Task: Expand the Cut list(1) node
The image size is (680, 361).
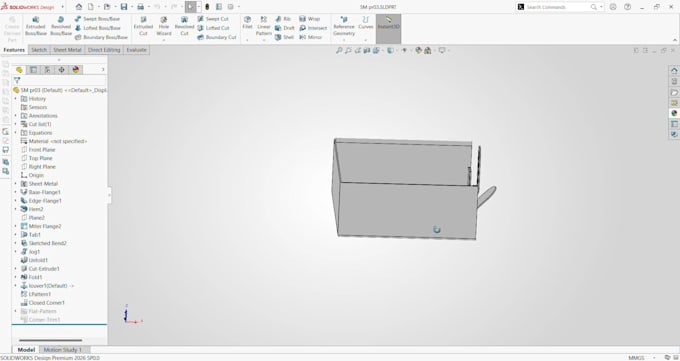Action: [x=16, y=124]
